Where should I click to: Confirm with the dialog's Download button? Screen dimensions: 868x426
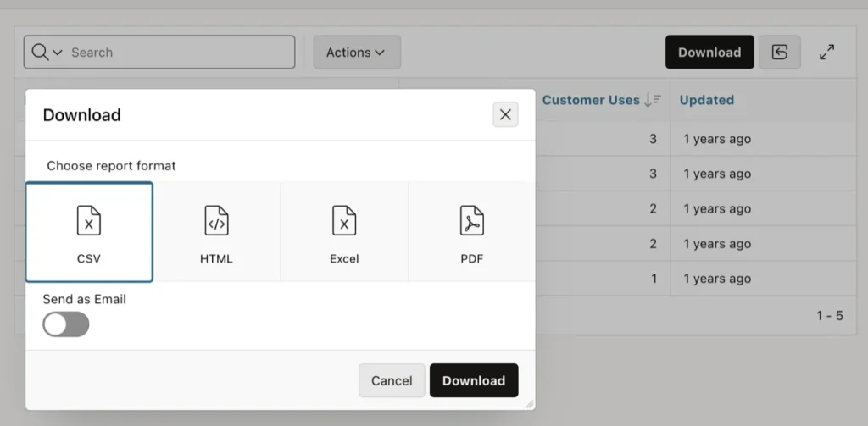click(x=474, y=380)
